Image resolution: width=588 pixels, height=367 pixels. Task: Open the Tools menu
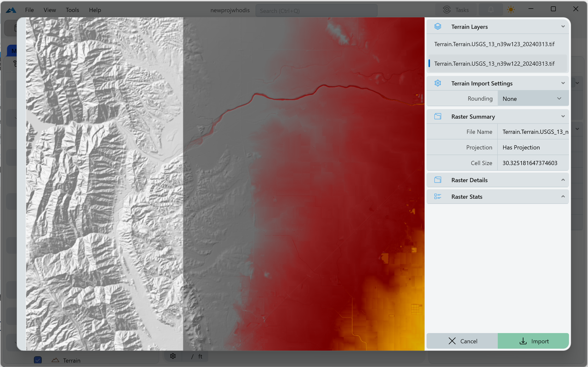click(72, 10)
